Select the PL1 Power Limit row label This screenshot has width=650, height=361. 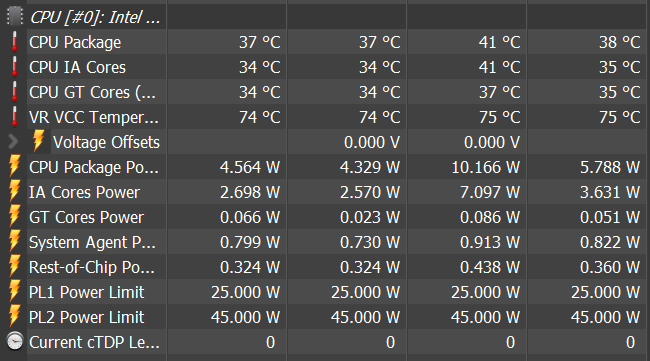(x=86, y=292)
